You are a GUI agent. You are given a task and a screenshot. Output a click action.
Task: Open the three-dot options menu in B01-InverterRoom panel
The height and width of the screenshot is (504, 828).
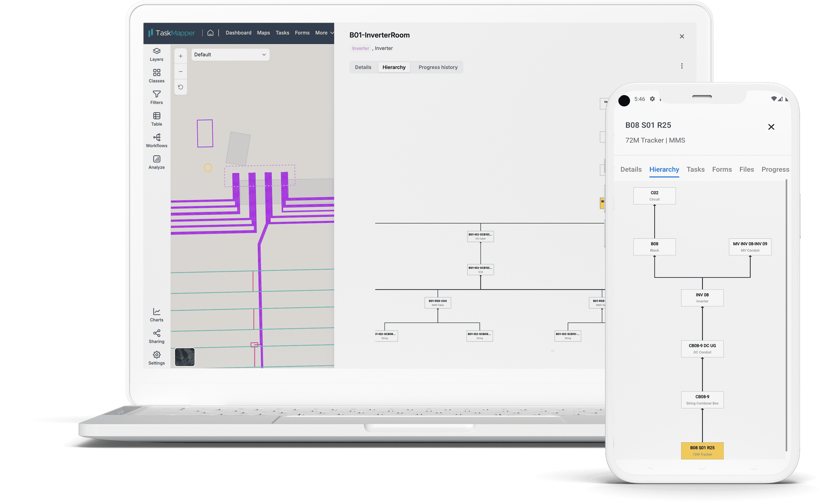[x=682, y=66]
